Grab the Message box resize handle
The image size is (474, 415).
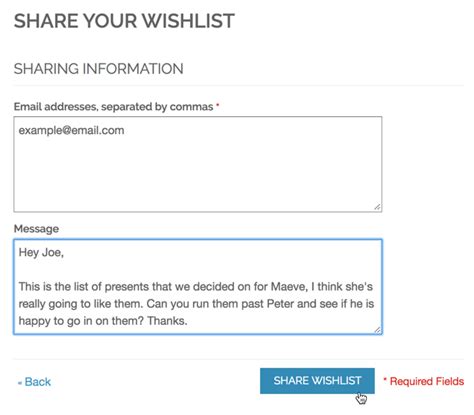click(377, 330)
